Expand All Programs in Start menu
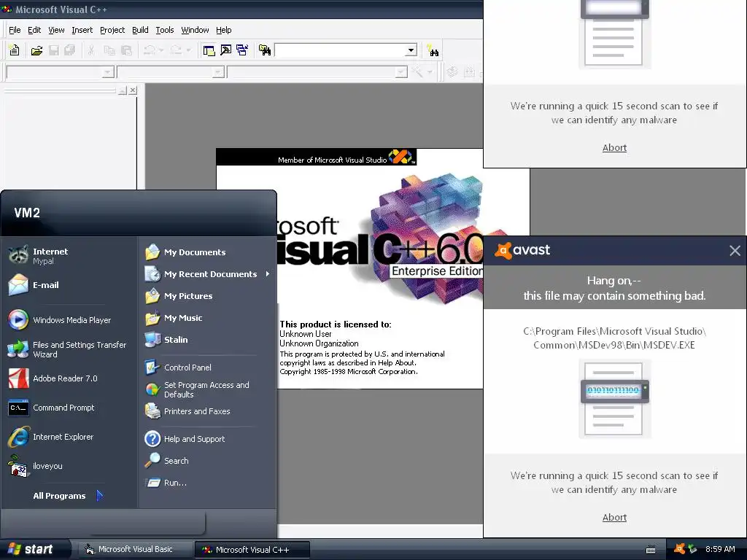The width and height of the screenshot is (747, 560). point(68,496)
